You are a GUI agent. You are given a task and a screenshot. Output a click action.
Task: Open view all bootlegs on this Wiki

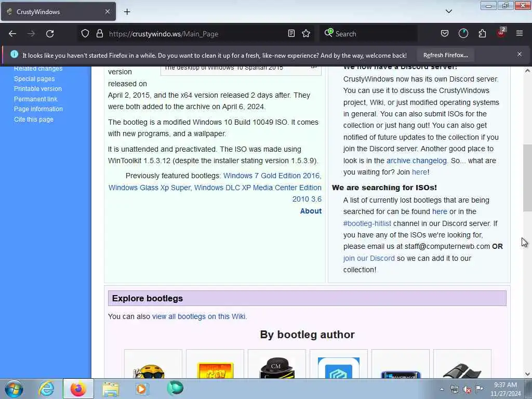[199, 316]
